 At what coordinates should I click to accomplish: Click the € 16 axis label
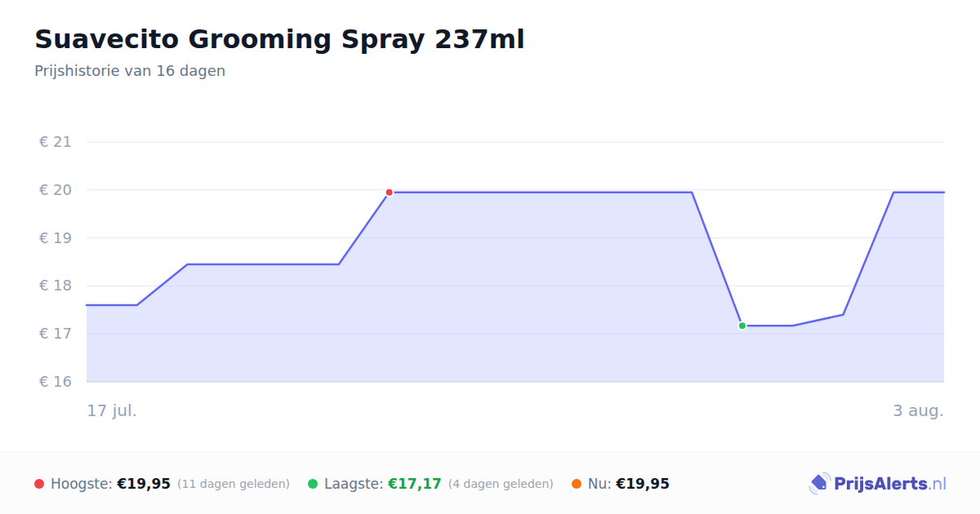[x=56, y=382]
